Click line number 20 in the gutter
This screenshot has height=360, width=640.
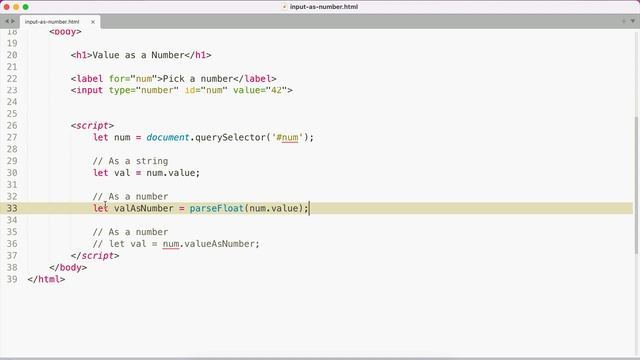[x=12, y=55]
